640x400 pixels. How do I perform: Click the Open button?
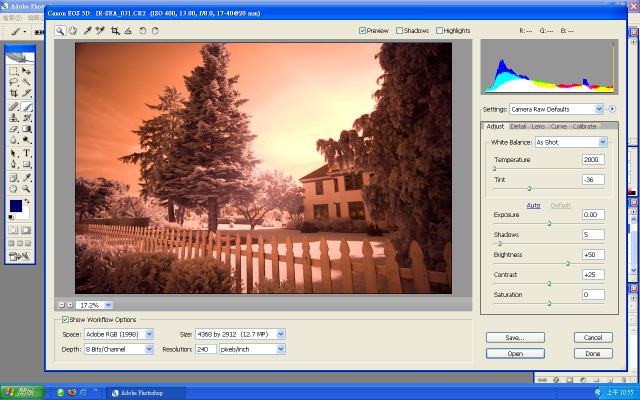515,353
